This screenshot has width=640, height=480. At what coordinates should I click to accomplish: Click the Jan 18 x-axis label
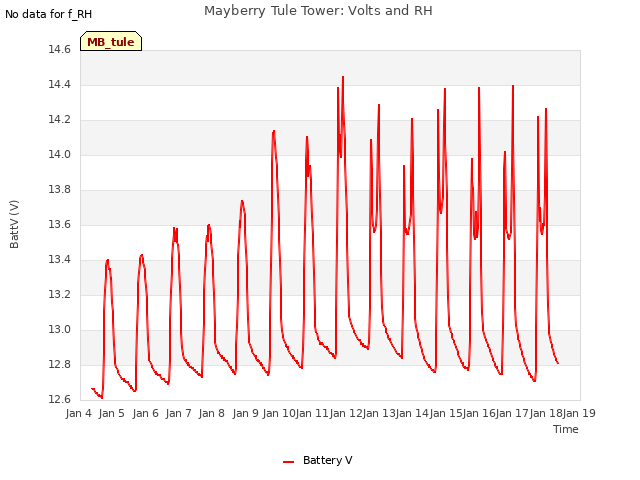[546, 413]
